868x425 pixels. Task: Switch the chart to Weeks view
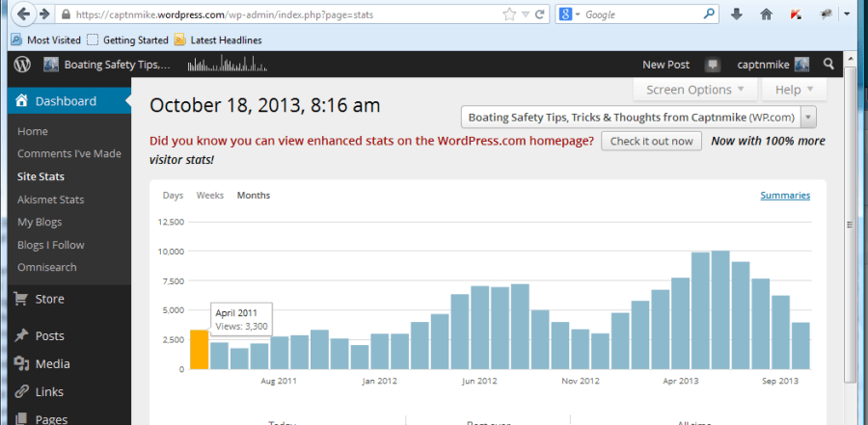point(209,196)
